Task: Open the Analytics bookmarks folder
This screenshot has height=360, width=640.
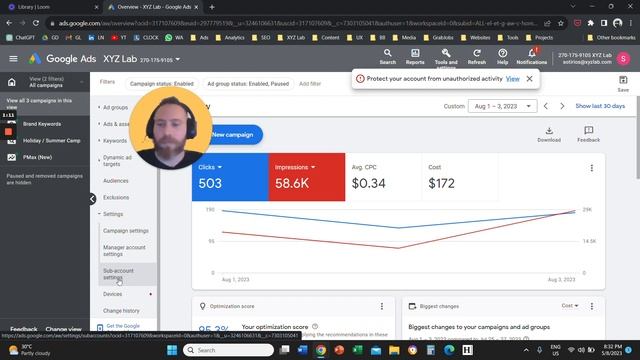Action: 230,38
